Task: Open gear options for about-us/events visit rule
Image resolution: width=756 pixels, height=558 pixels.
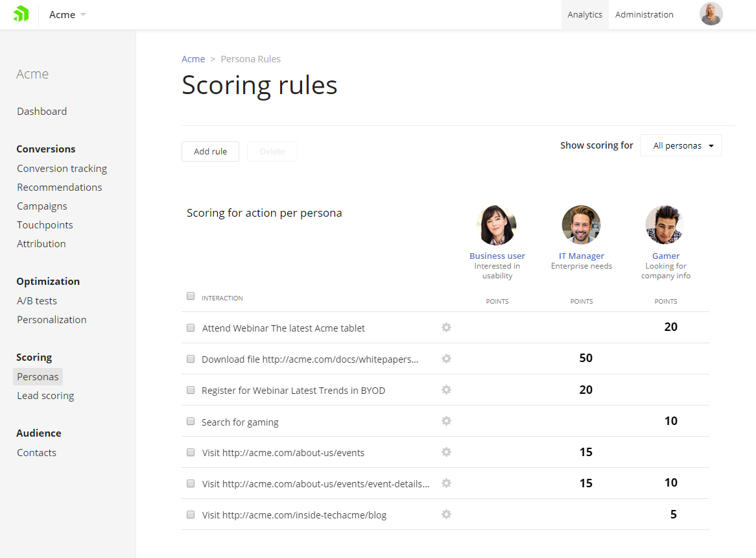Action: (x=446, y=452)
